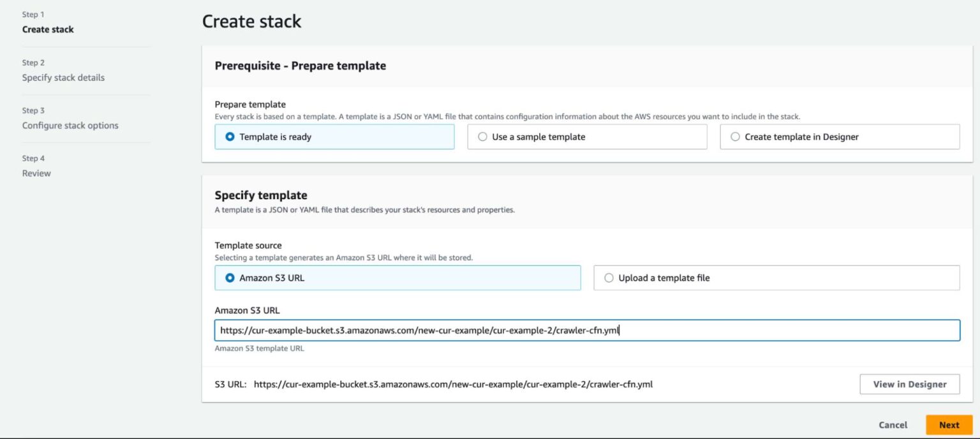Click the "Template is ready" radio button
Screen dimensions: 980x439
click(230, 137)
